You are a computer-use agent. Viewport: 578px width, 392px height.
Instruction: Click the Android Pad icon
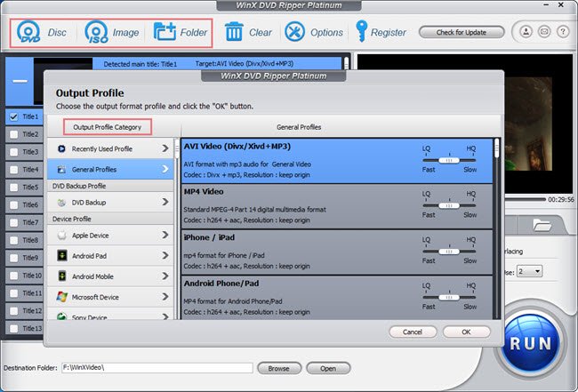point(62,255)
